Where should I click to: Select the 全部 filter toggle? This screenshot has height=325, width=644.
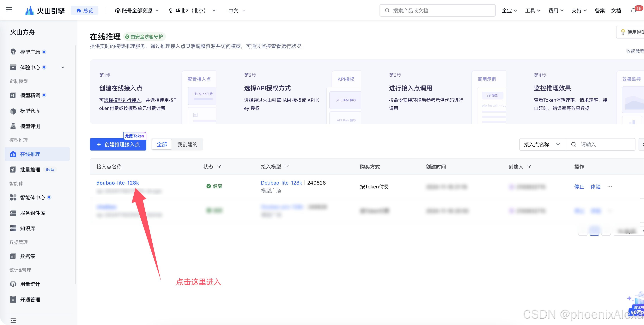pos(162,144)
